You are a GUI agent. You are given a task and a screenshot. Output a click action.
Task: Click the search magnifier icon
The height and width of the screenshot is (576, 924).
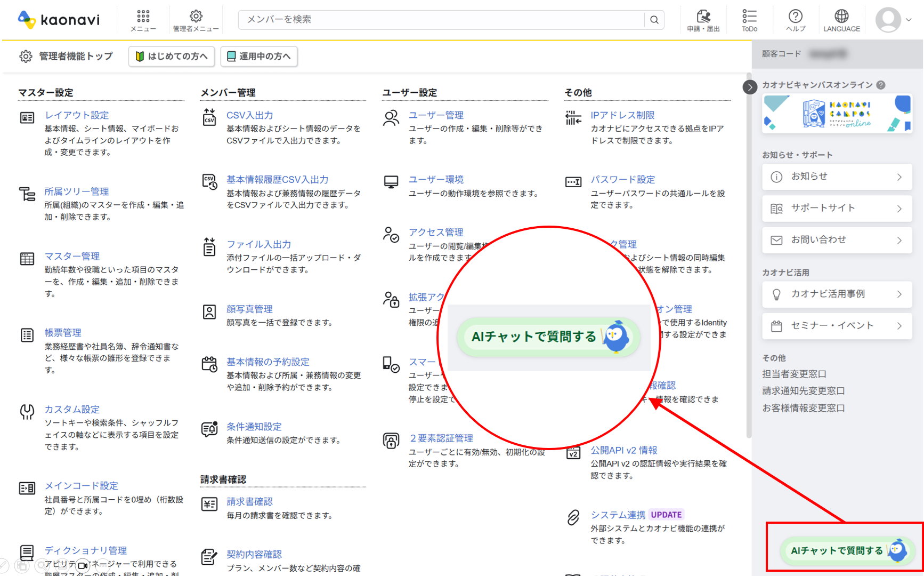click(x=654, y=20)
